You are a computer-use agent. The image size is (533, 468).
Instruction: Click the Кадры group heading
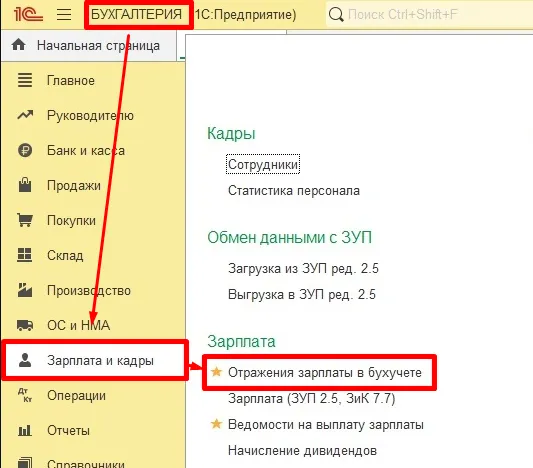coord(231,134)
